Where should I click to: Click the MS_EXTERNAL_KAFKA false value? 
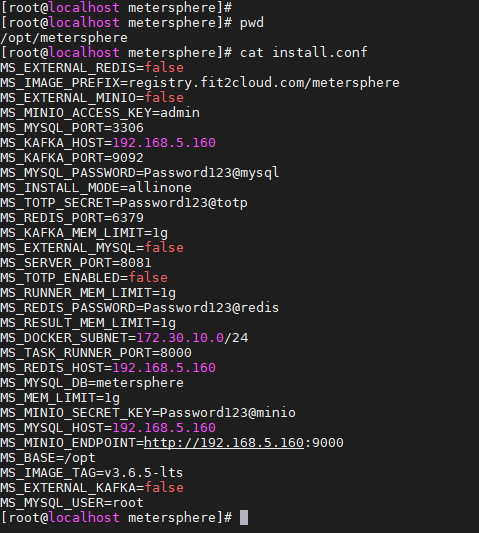pos(164,488)
